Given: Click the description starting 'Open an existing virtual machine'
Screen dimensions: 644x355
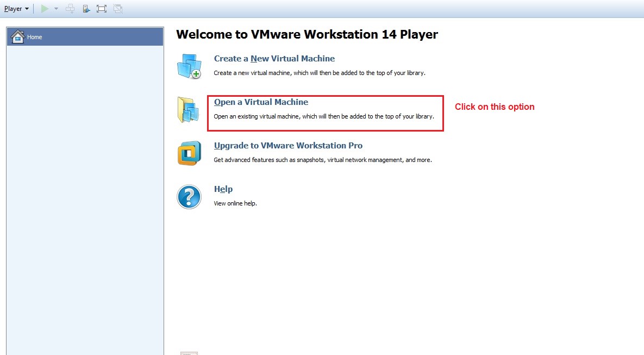Looking at the screenshot, I should 324,116.
